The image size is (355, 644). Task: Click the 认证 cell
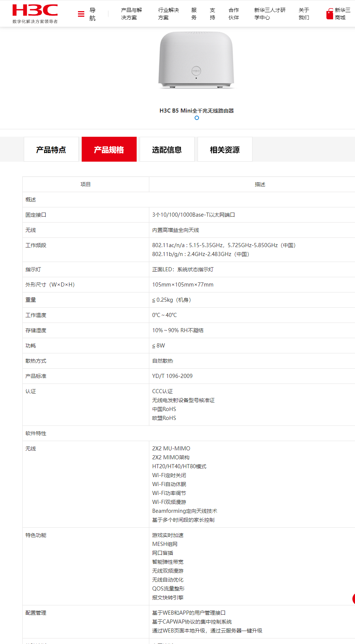click(x=86, y=405)
